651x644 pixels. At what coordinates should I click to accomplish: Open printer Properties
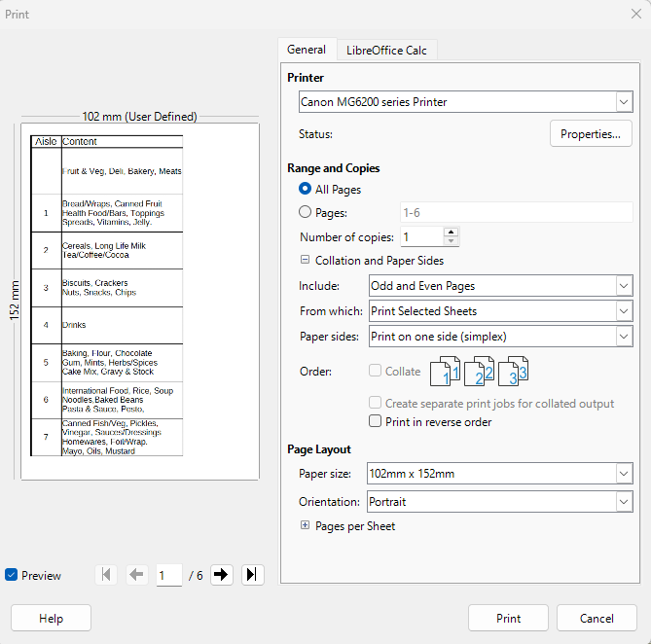[x=591, y=134]
